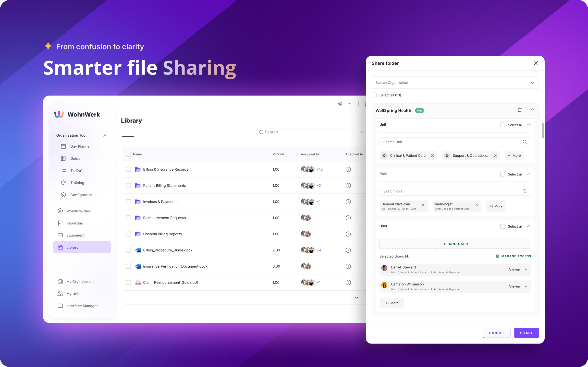Open the Configurator gear icon

coord(63,195)
